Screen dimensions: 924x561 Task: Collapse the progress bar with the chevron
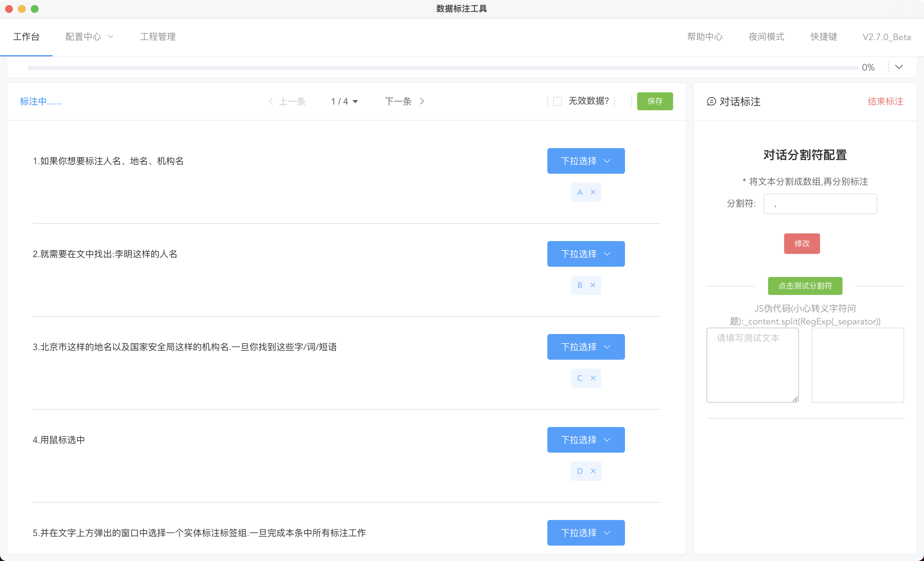tap(899, 67)
